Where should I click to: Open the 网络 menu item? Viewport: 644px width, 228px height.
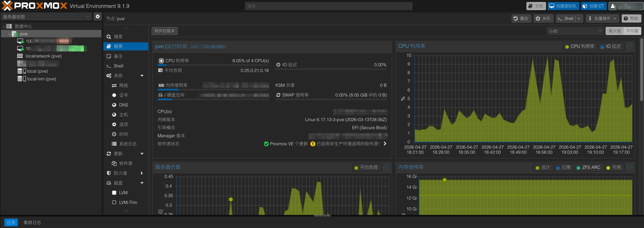click(x=126, y=85)
